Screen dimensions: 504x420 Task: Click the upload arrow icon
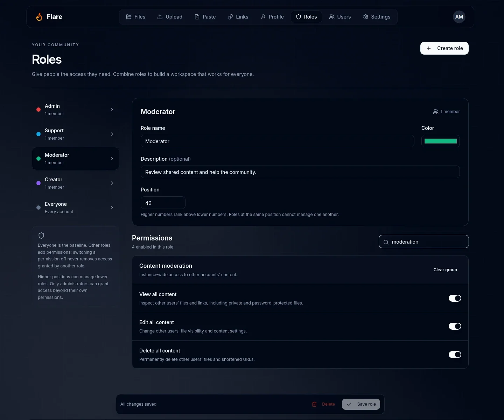coord(160,17)
